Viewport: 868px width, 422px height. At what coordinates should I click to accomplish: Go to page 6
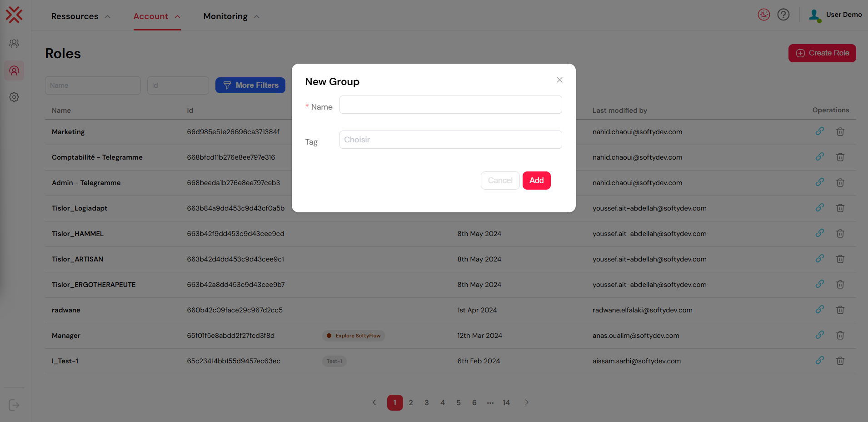click(x=474, y=402)
